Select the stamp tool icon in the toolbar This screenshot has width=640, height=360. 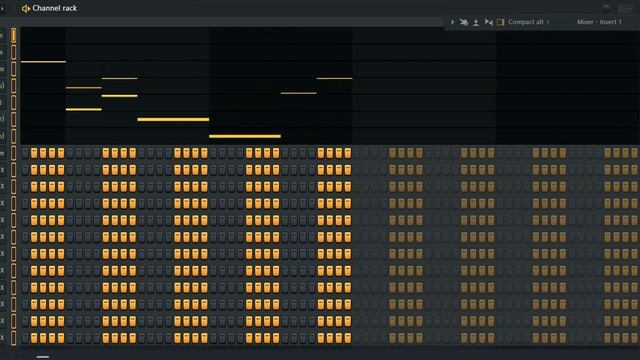point(476,22)
